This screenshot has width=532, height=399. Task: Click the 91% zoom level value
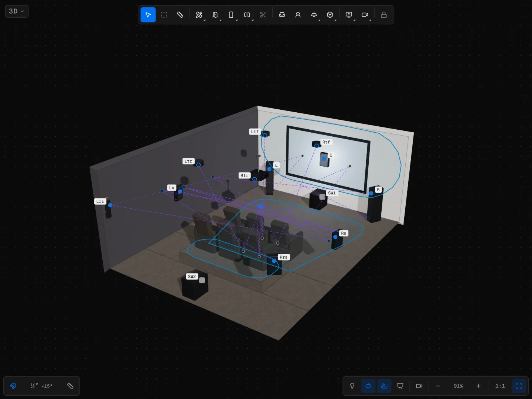pyautogui.click(x=458, y=386)
